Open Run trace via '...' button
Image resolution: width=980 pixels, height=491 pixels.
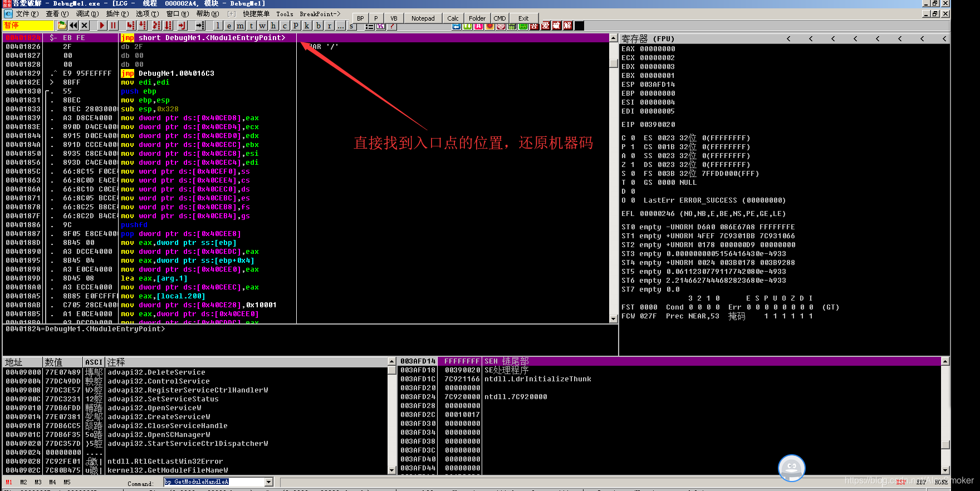click(341, 26)
